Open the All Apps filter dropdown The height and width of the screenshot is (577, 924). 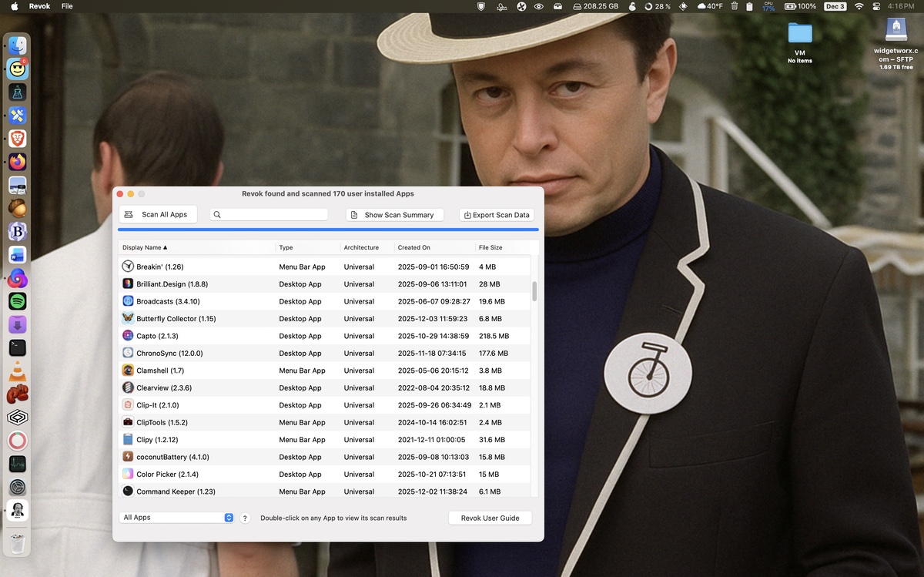(x=177, y=518)
